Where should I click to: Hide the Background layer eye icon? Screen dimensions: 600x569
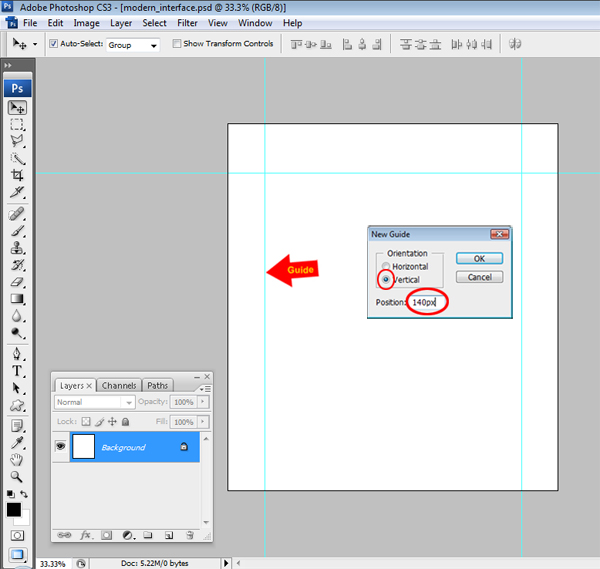click(x=60, y=446)
